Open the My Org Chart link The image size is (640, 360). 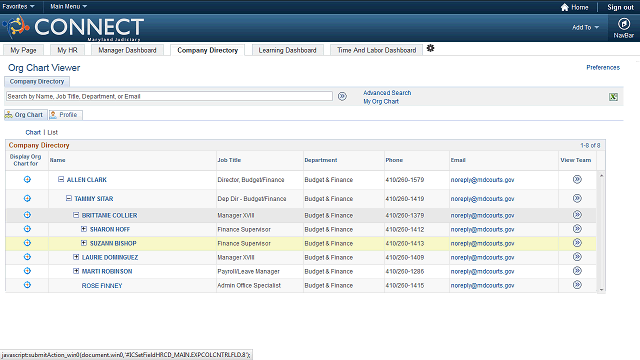click(x=381, y=101)
